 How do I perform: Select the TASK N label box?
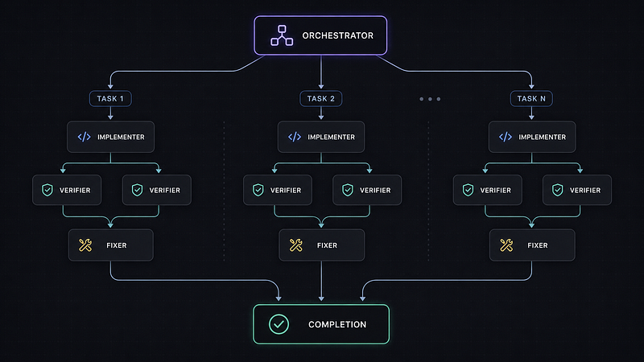531,98
